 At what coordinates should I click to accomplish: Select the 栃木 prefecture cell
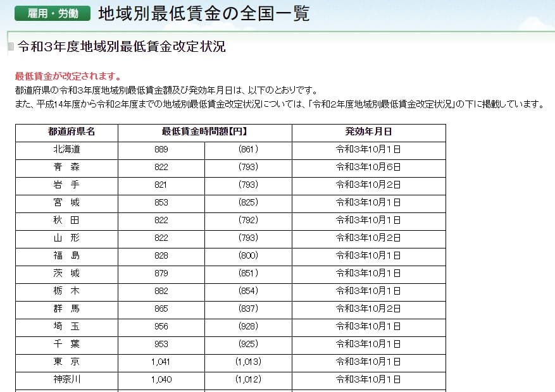pyautogui.click(x=66, y=291)
